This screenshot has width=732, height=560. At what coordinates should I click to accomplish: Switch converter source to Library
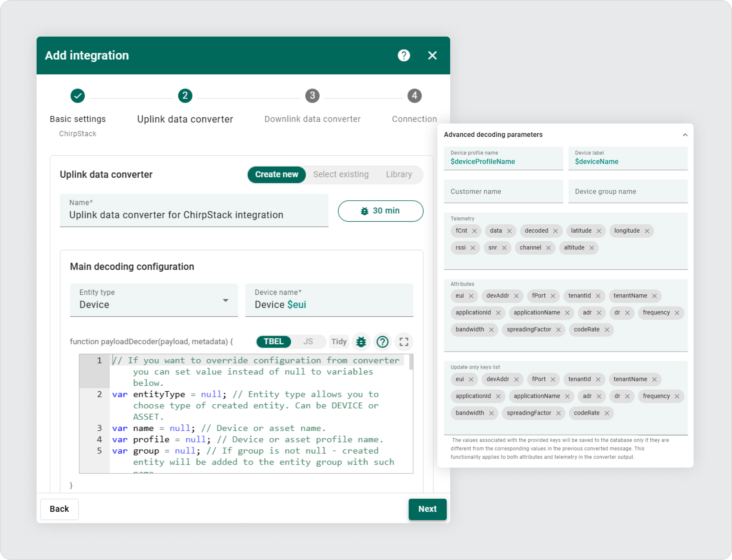pos(399,174)
